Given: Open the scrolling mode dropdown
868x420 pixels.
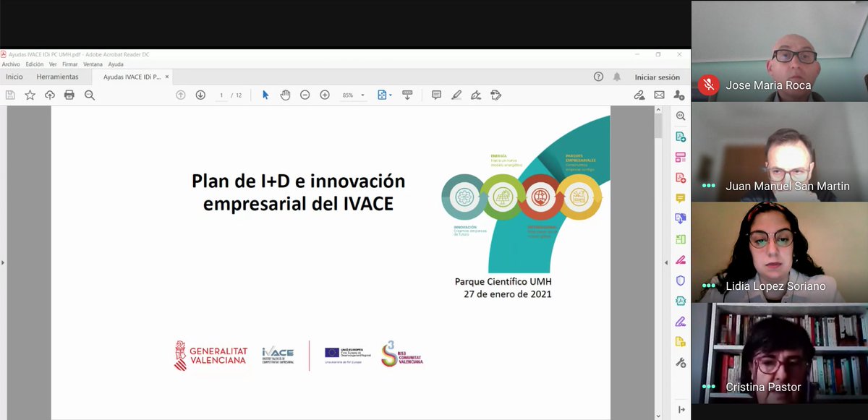Looking at the screenshot, I should 407,95.
